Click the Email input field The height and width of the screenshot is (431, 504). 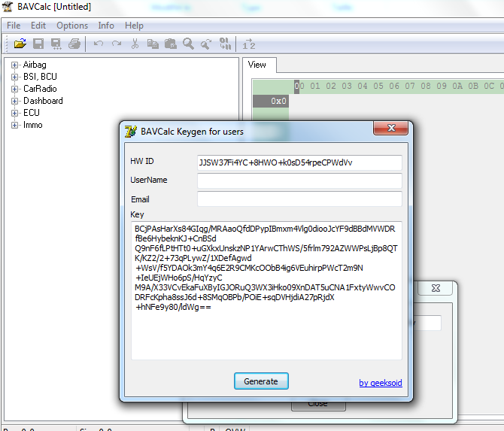(299, 199)
